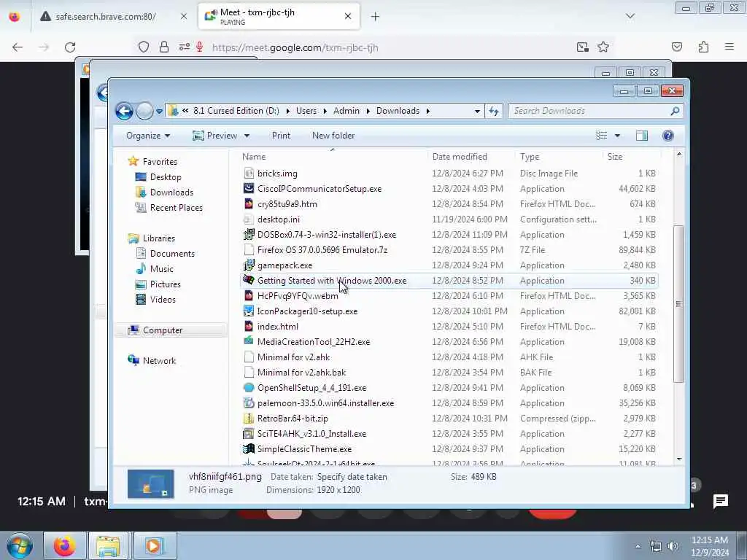Select the gamepack.exe icon
Viewport: 747px width, 560px height.
point(248,265)
